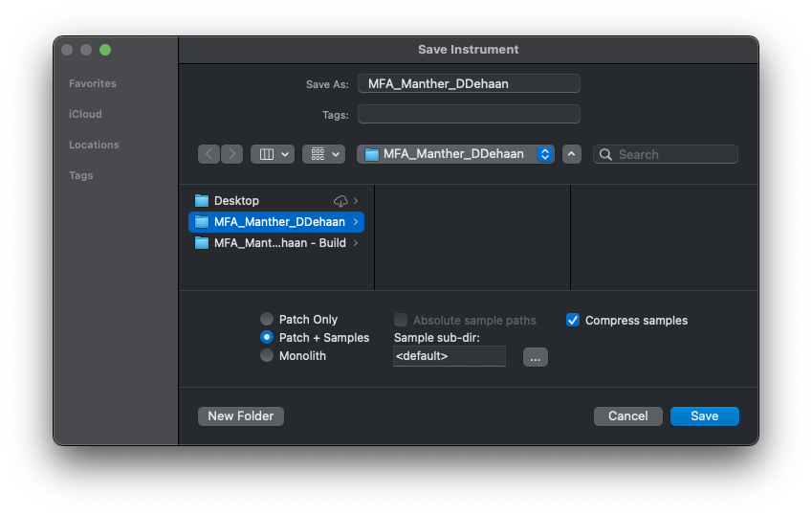Screen dimensions: 812x516
Task: Click the magnifier icon in Search
Action: [x=605, y=154]
